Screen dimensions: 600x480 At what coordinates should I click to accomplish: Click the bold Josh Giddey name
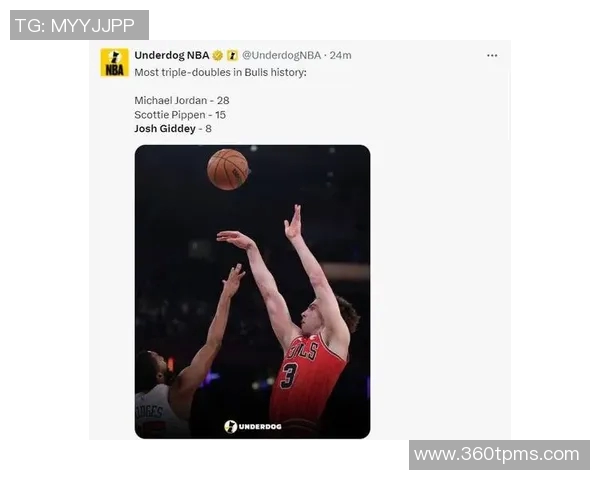[165, 129]
